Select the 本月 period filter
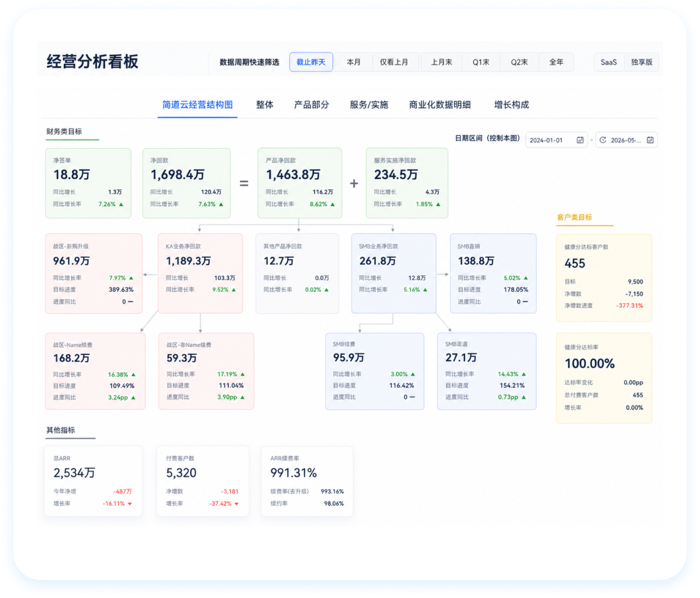The width and height of the screenshot is (700, 598). pos(353,62)
